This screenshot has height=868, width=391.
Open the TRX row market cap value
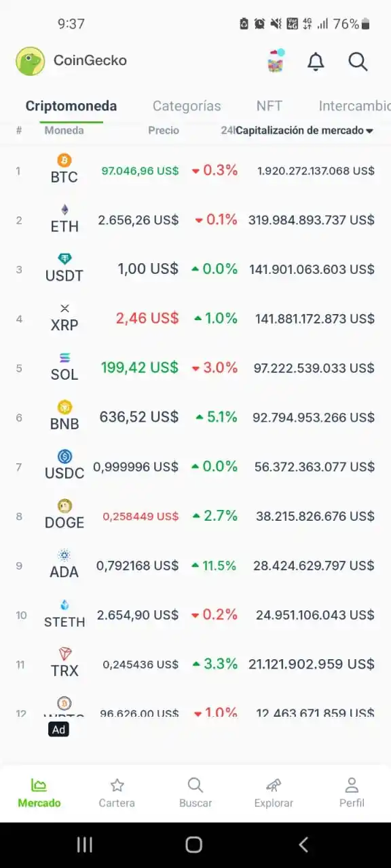(312, 664)
